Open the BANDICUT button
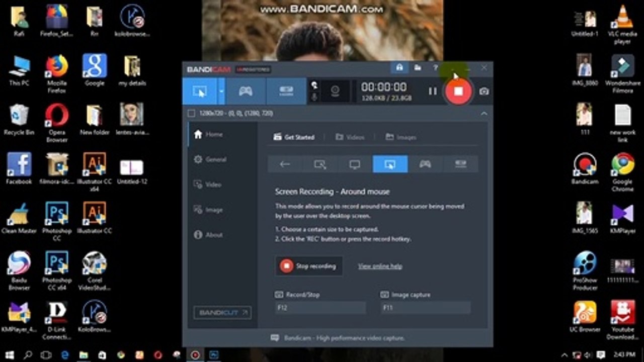The width and height of the screenshot is (644, 362). (222, 313)
